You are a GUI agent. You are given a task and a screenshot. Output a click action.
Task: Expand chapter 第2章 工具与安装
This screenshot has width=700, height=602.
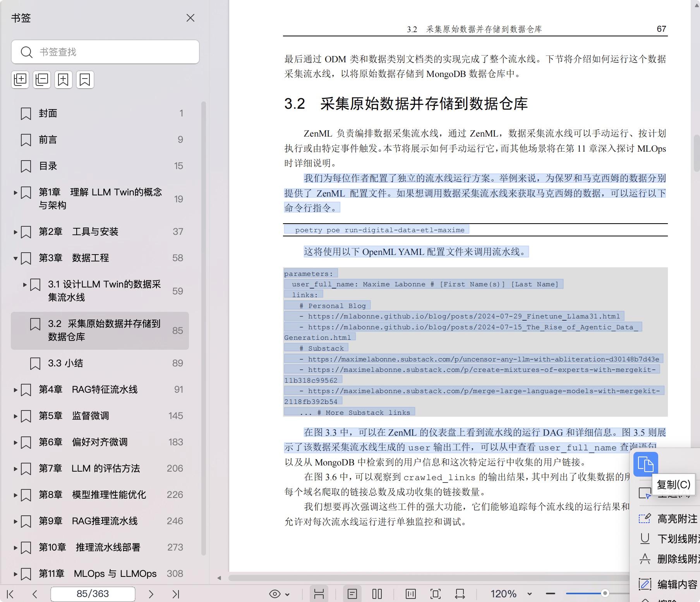(15, 232)
